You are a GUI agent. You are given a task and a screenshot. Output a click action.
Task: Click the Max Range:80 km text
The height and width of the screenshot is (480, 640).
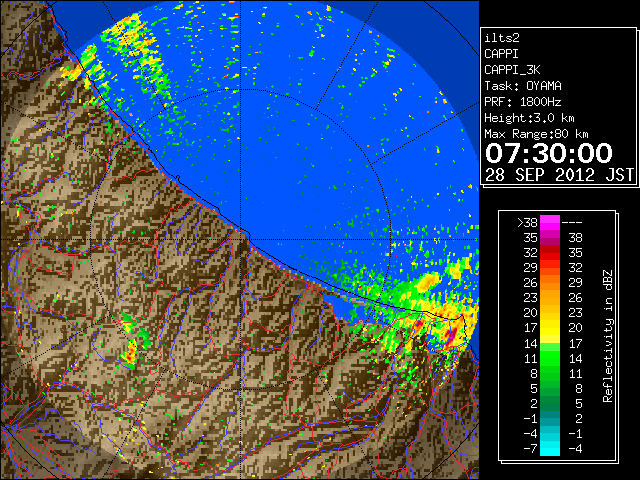pos(536,134)
